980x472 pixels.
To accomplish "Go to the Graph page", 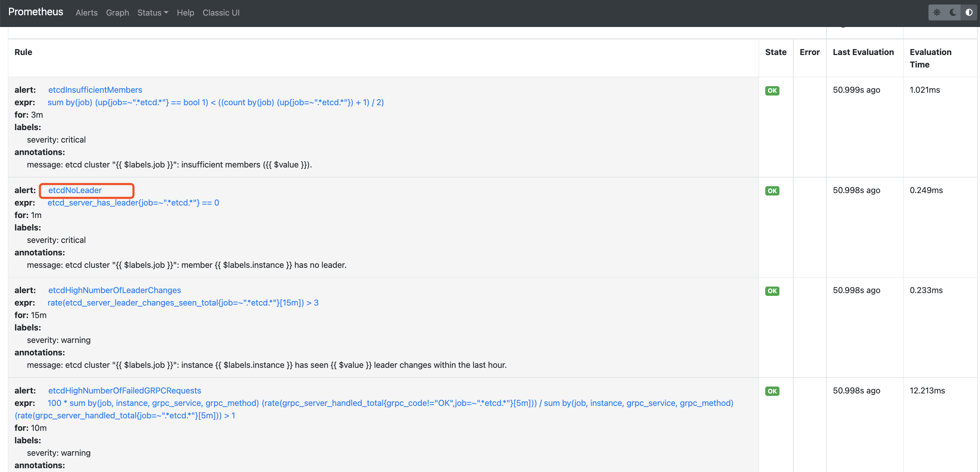I will [117, 12].
